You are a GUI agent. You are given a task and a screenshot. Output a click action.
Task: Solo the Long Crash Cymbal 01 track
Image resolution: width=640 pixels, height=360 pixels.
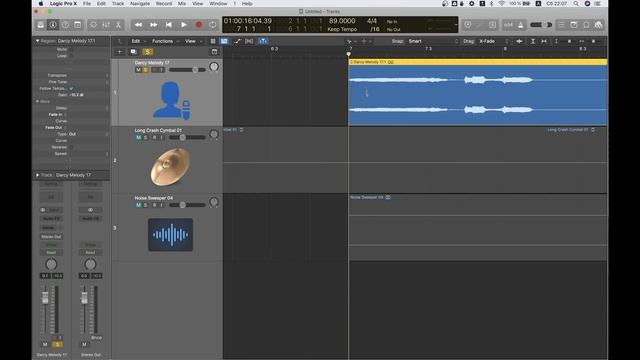tap(146, 138)
